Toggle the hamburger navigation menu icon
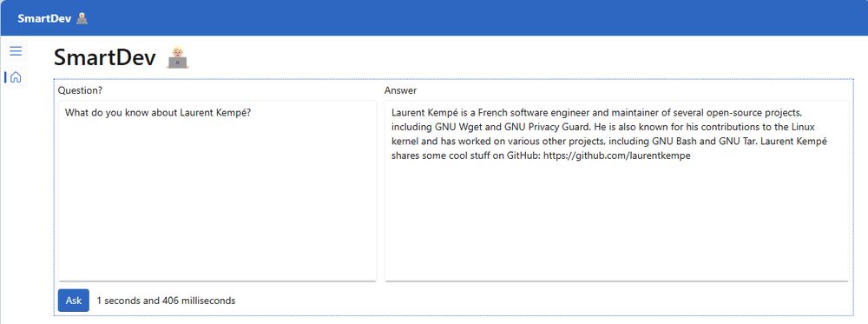 coord(16,51)
